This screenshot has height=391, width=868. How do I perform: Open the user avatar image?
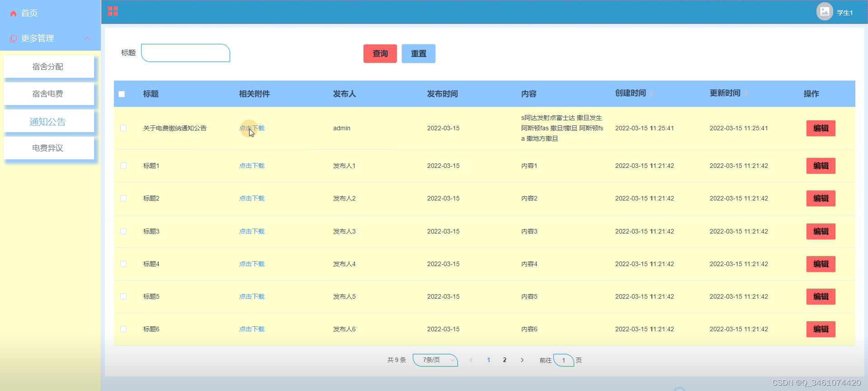(x=825, y=11)
